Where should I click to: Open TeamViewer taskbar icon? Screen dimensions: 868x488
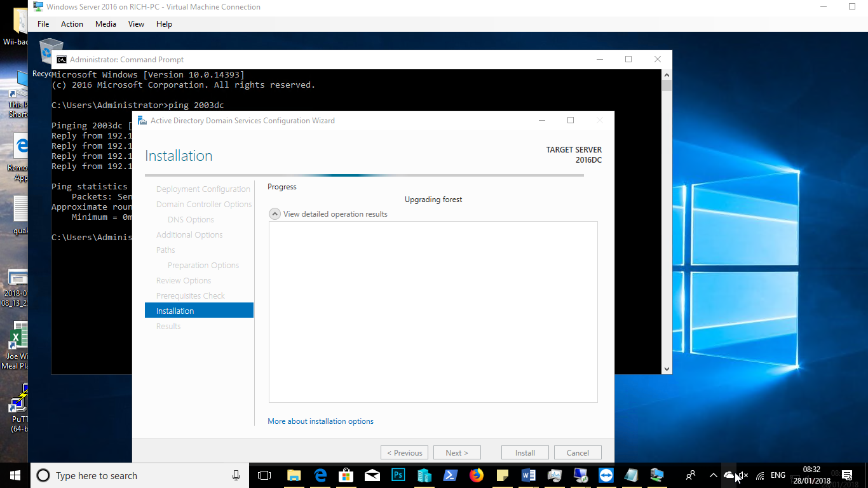[606, 475]
